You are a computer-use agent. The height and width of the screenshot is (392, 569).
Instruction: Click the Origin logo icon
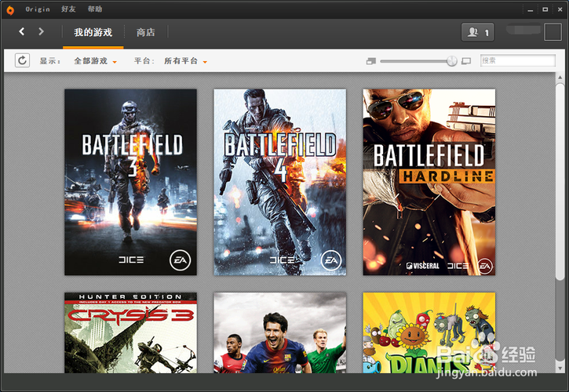pos(10,9)
